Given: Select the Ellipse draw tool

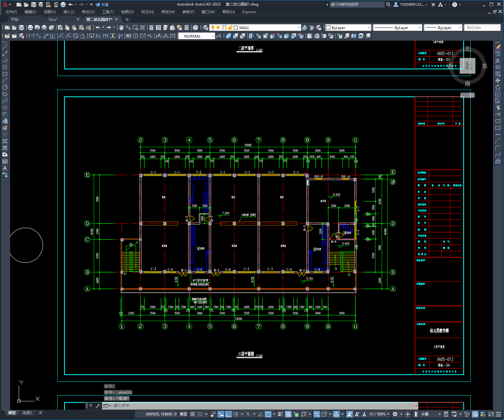Looking at the screenshot, I should (5, 107).
